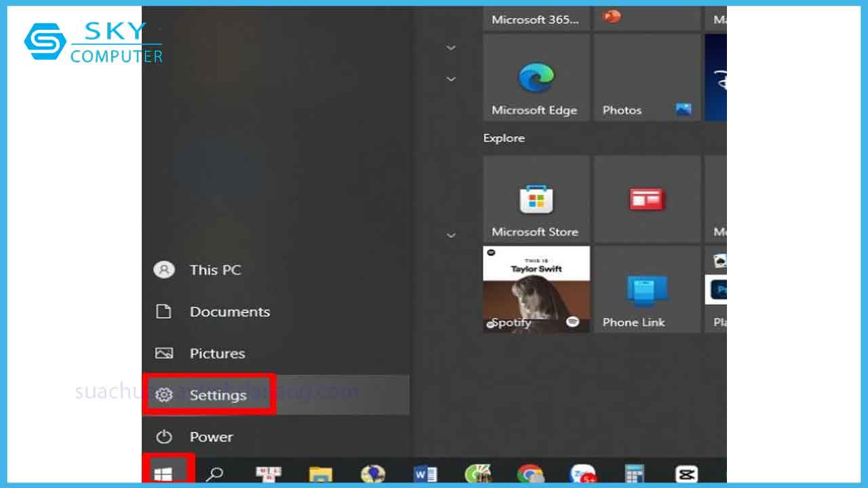Open the red News tile

[x=647, y=199]
